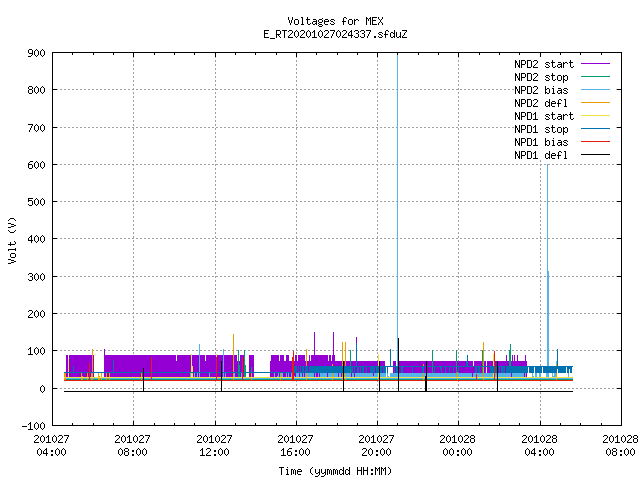Click the Time (yymmdd HH:MM) axis label
This screenshot has height=480, width=640.
coord(335,471)
